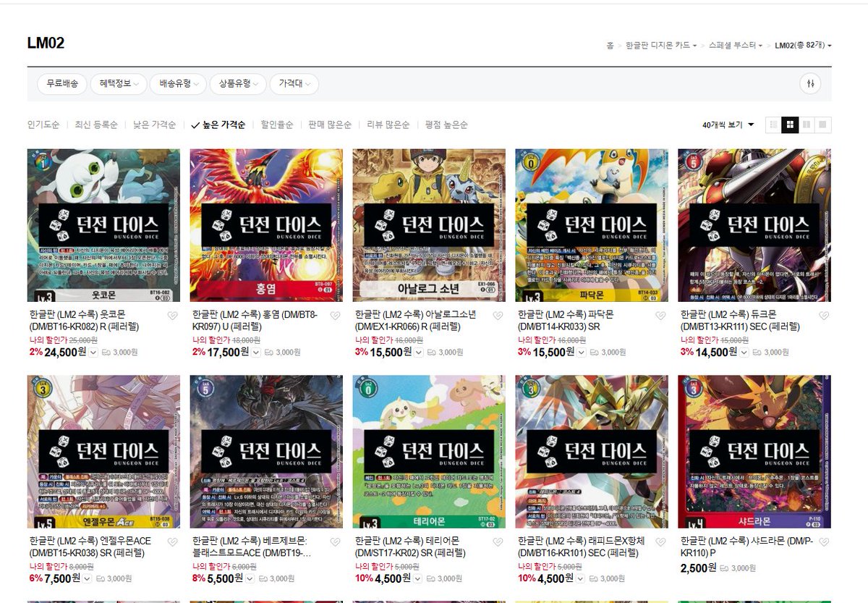The width and height of the screenshot is (868, 603).
Task: Add 샤드라몬 card to wishlist heart
Action: point(824,542)
